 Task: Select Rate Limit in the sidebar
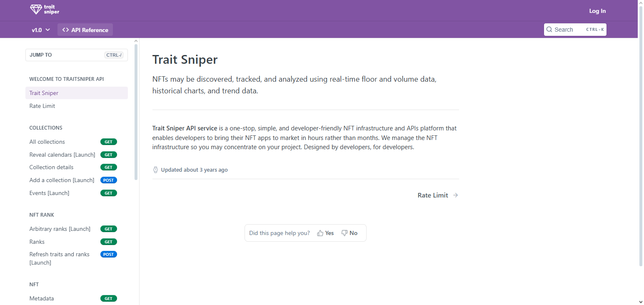click(x=42, y=106)
